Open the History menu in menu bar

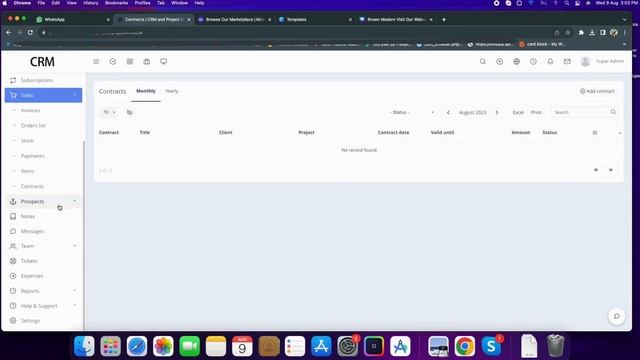coord(91,3)
